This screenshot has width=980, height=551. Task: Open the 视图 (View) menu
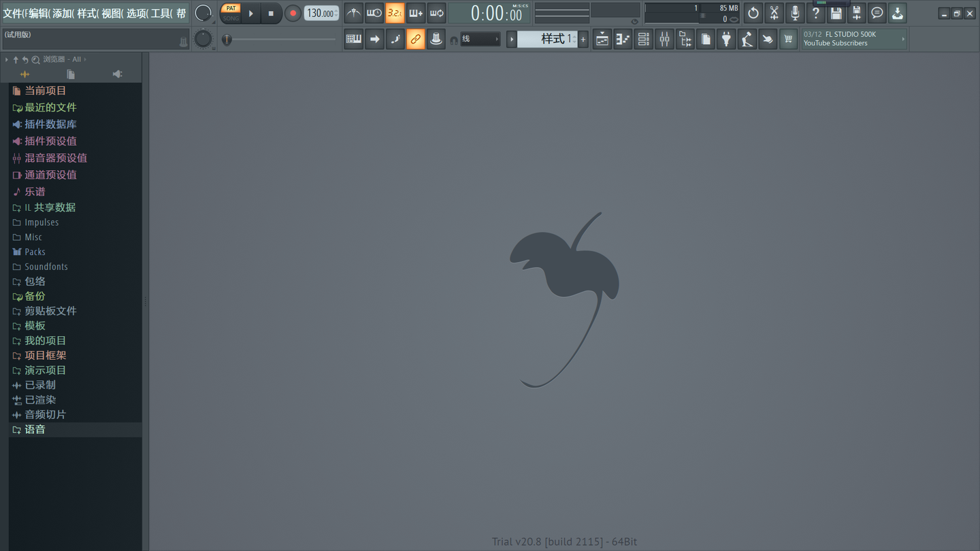[112, 13]
